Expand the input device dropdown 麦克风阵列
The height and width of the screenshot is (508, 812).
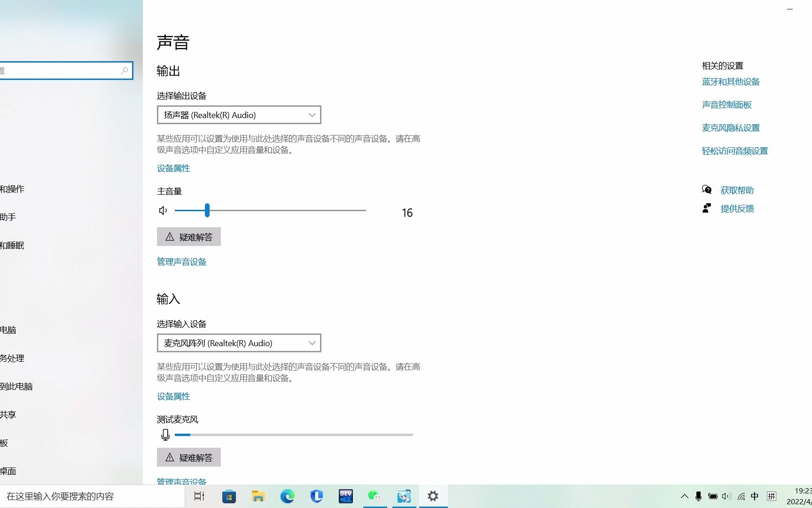[x=239, y=343]
